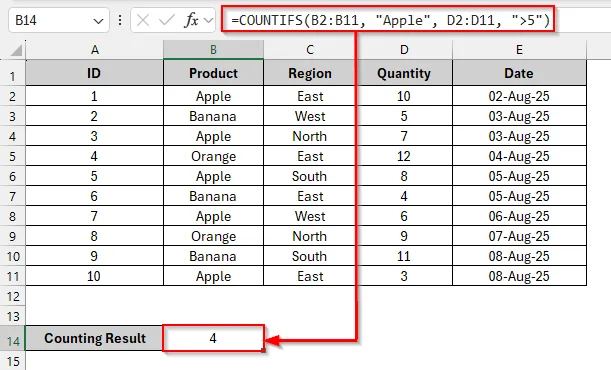
Task: Select the Banana cell in row 7
Action: pos(213,196)
